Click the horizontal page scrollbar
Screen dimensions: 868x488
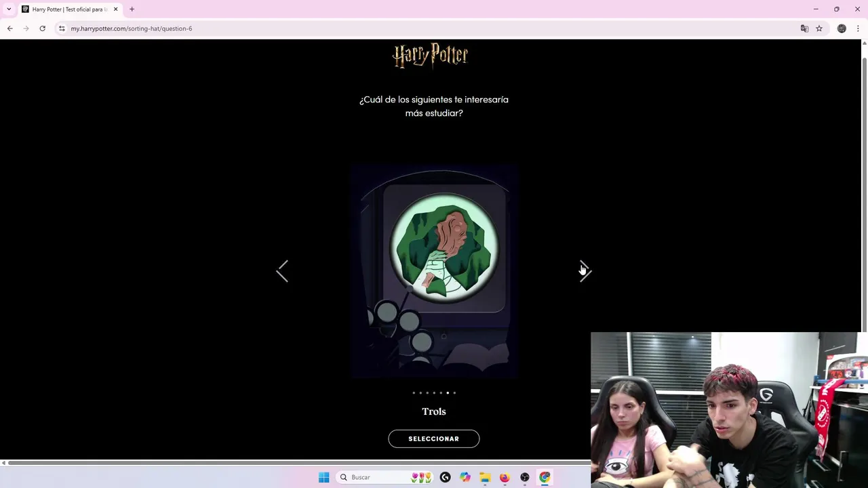click(298, 463)
